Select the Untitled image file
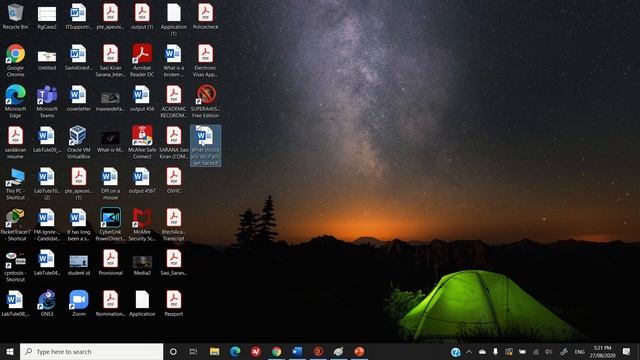 [47, 60]
